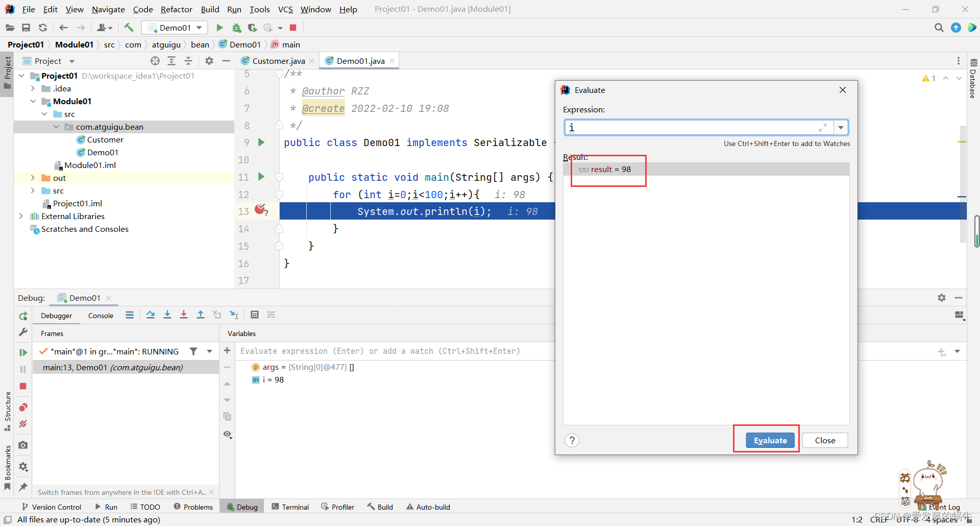Open Problems tool window
980x526 pixels.
coord(193,507)
